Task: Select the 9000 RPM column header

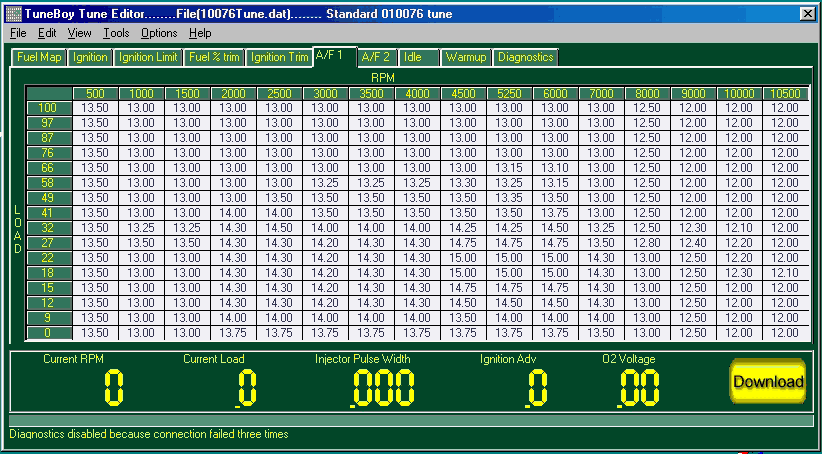Action: 693,93
